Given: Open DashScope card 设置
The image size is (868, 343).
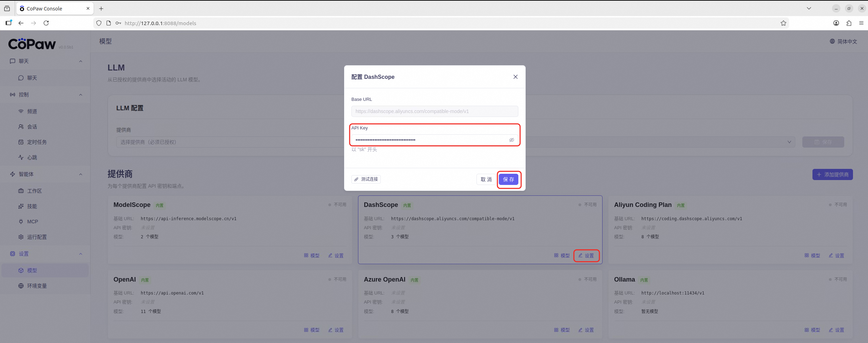Looking at the screenshot, I should [586, 255].
